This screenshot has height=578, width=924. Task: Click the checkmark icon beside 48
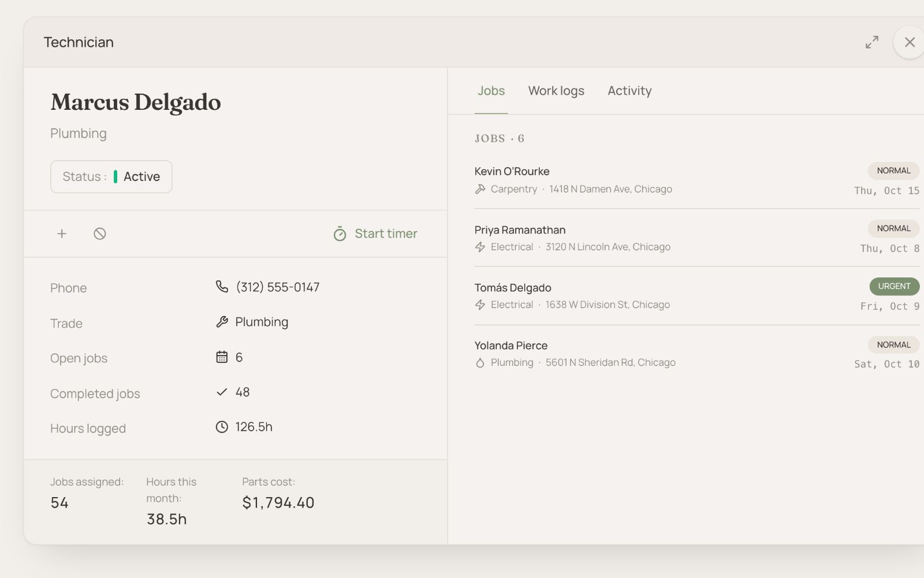coord(222,392)
